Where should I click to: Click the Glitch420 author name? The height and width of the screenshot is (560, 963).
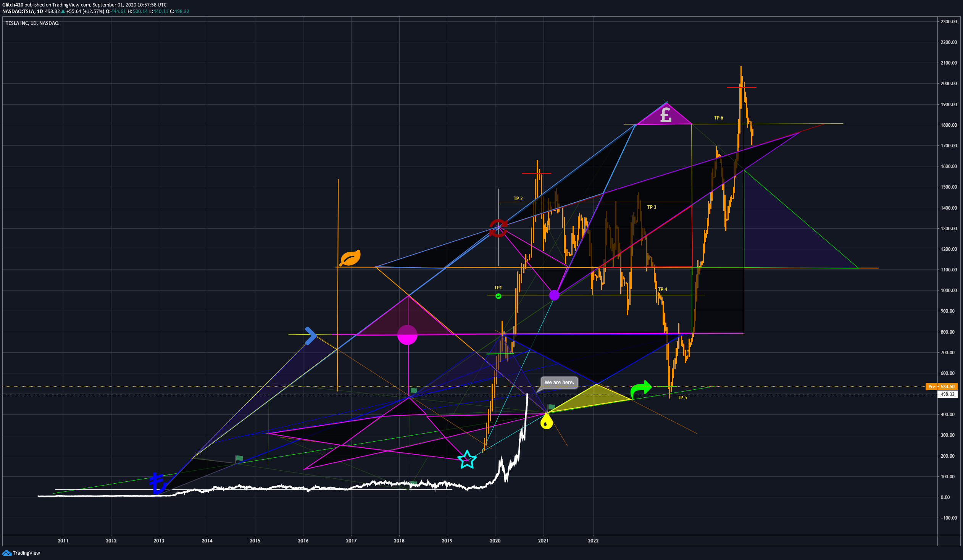pos(13,5)
